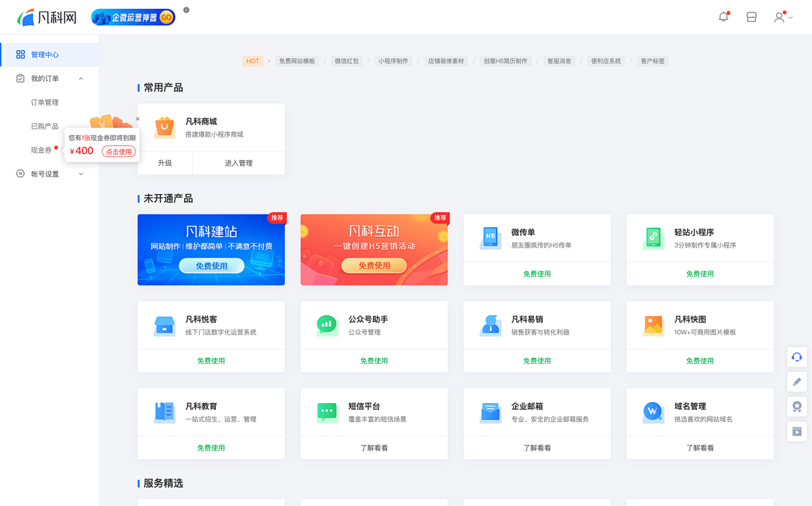This screenshot has width=812, height=506.
Task: Click 免费使用 under 轻站小程序
Action: 700,274
